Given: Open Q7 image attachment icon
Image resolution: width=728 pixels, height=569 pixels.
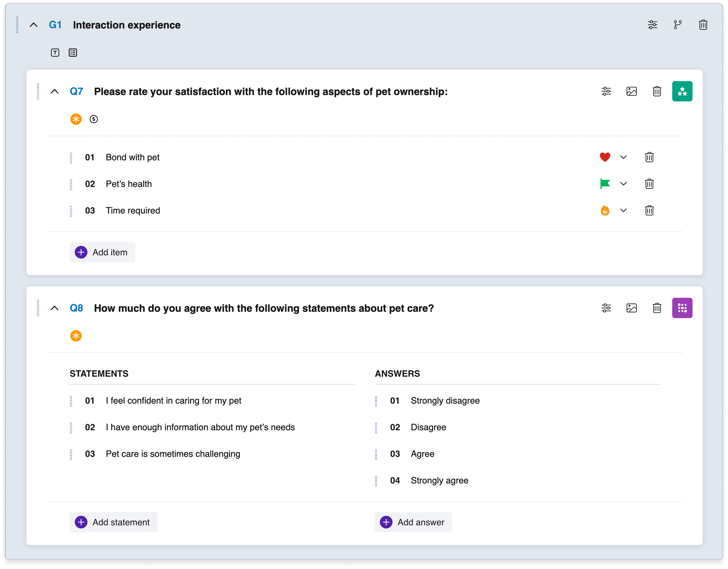Looking at the screenshot, I should click(x=631, y=91).
